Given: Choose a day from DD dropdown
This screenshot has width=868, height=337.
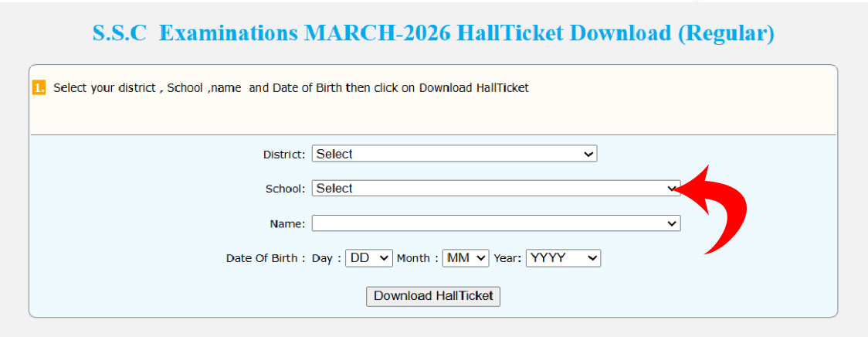Looking at the screenshot, I should coord(369,258).
